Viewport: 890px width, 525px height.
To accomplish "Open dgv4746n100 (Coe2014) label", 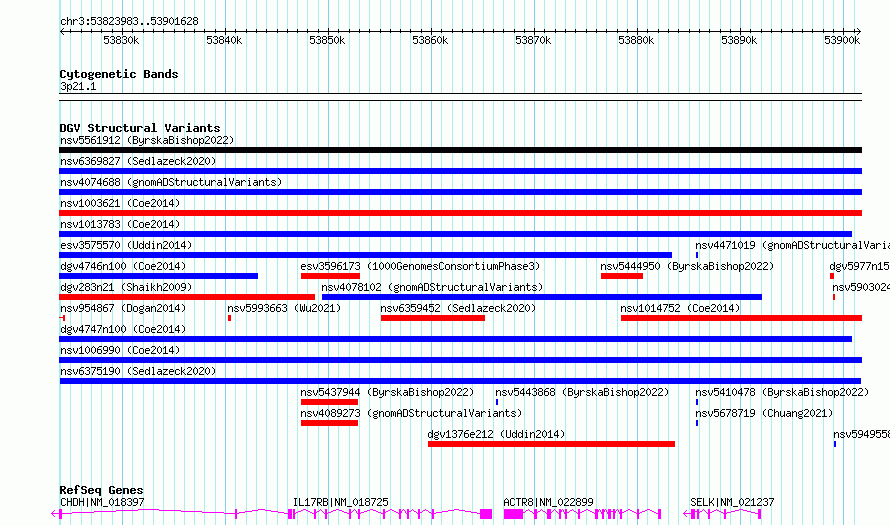I will (x=123, y=266).
